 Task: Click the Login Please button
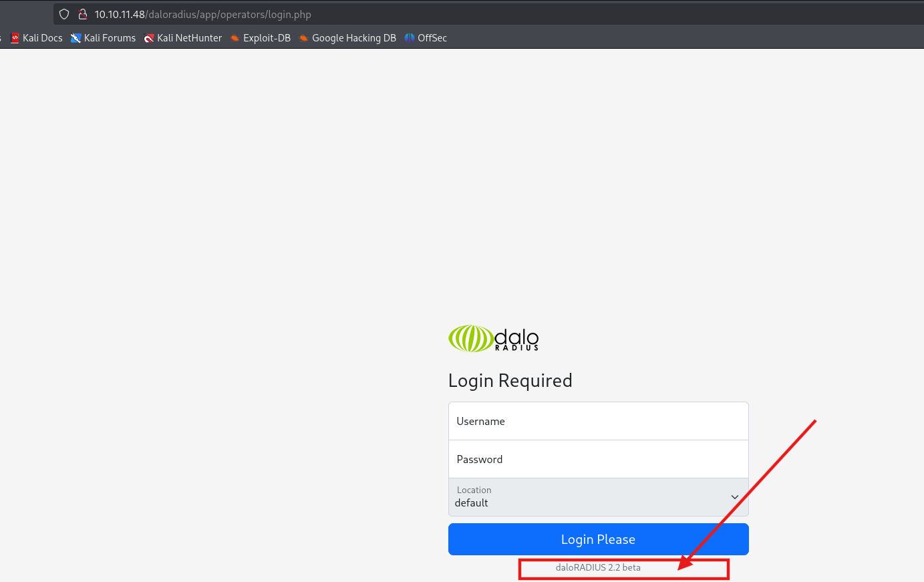click(598, 539)
